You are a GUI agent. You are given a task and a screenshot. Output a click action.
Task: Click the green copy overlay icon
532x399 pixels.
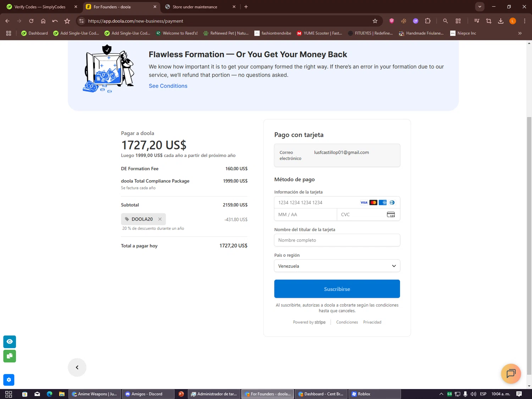click(x=10, y=356)
